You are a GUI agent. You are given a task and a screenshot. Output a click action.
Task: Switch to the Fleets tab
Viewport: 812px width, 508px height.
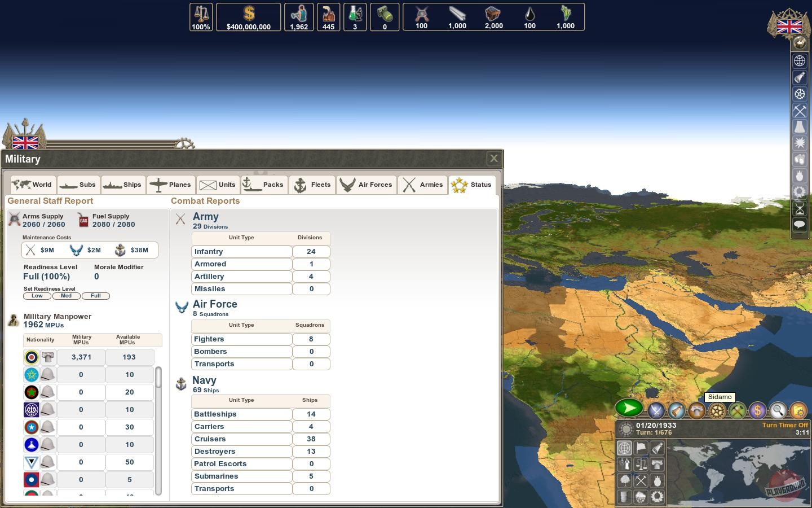(312, 185)
